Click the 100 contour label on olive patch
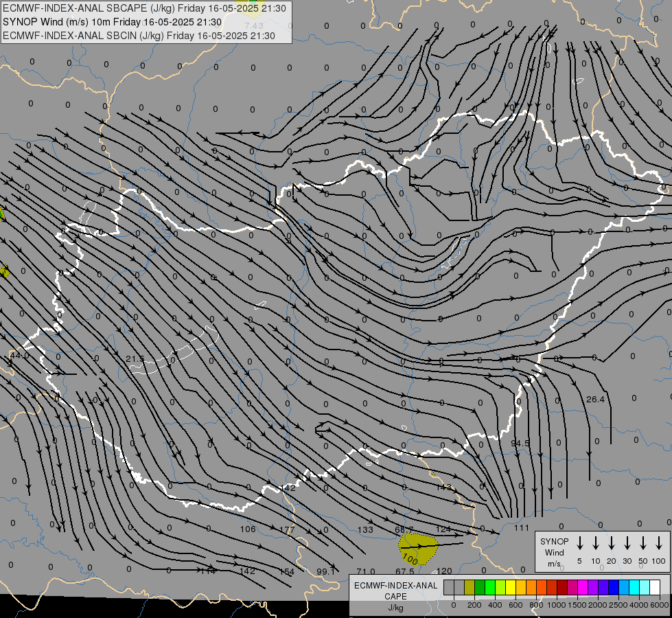This screenshot has height=618, width=672. [410, 559]
